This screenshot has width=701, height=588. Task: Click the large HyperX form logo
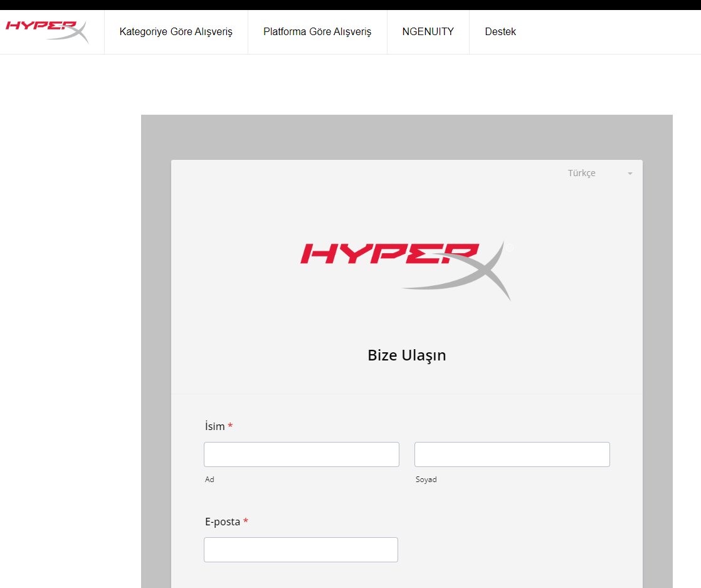coord(406,271)
